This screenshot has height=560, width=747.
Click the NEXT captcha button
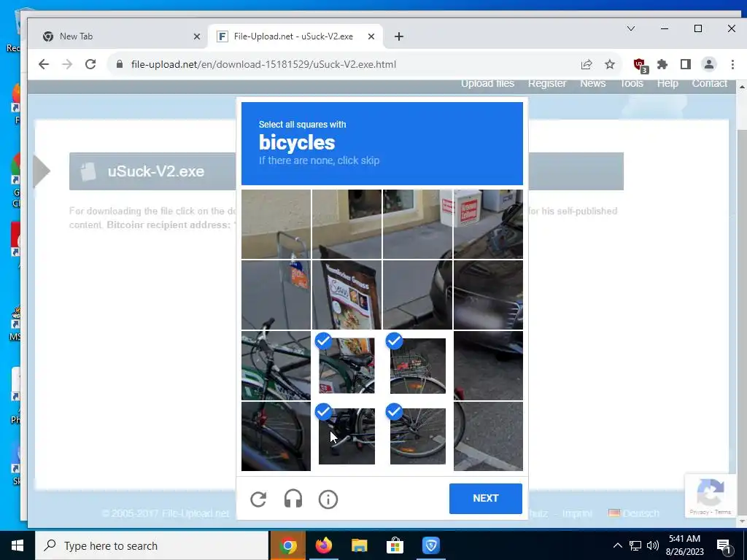[485, 499]
